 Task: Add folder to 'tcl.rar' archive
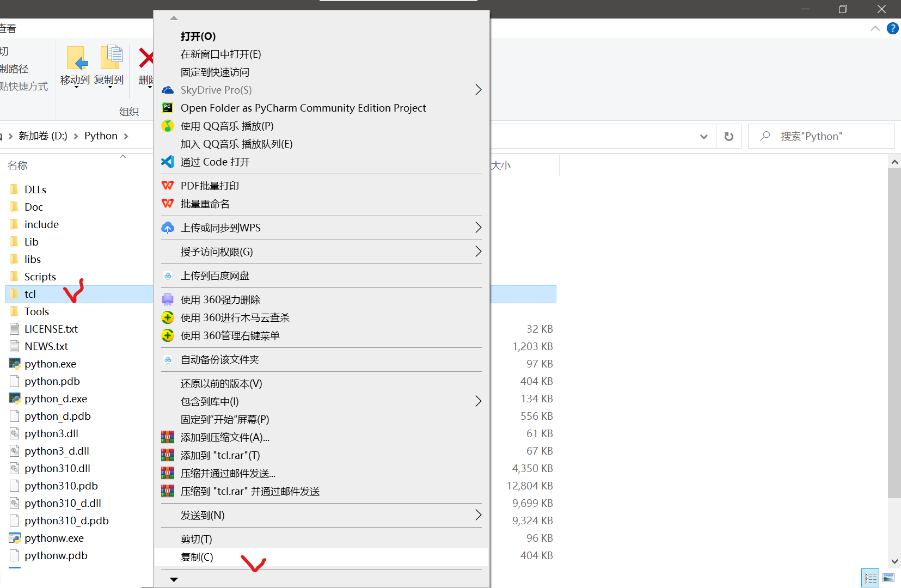pyautogui.click(x=220, y=455)
